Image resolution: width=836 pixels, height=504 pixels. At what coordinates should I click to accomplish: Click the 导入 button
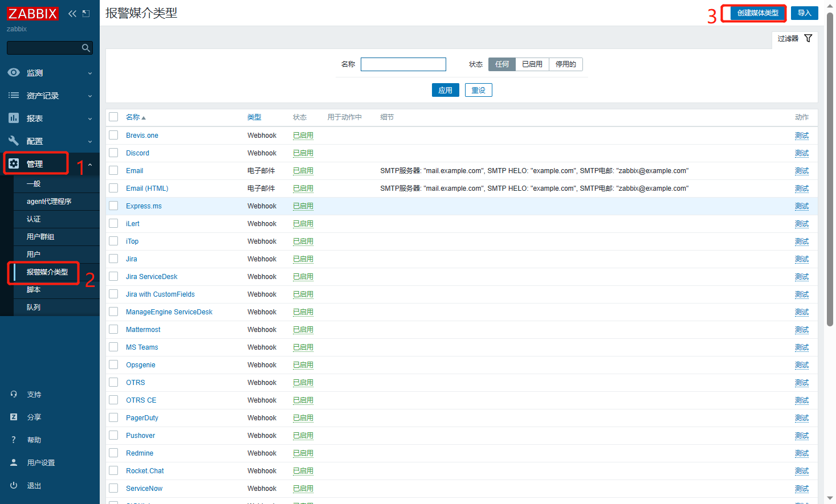(804, 13)
